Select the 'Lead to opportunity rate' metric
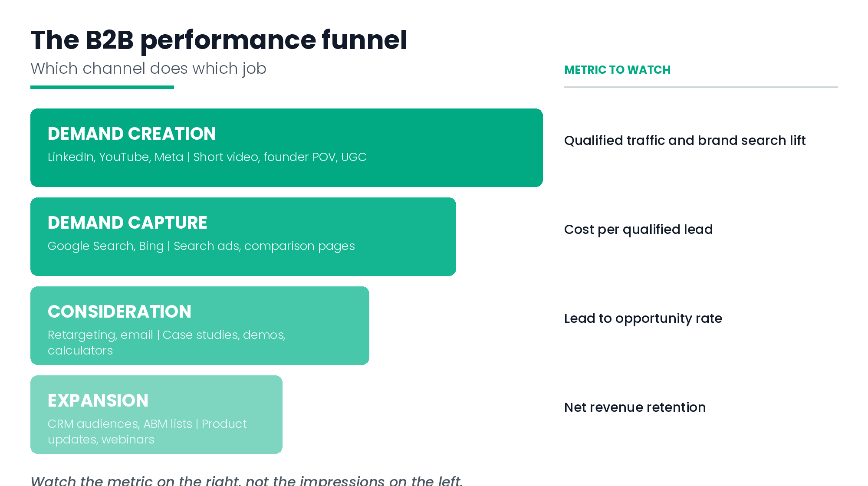 (x=643, y=319)
